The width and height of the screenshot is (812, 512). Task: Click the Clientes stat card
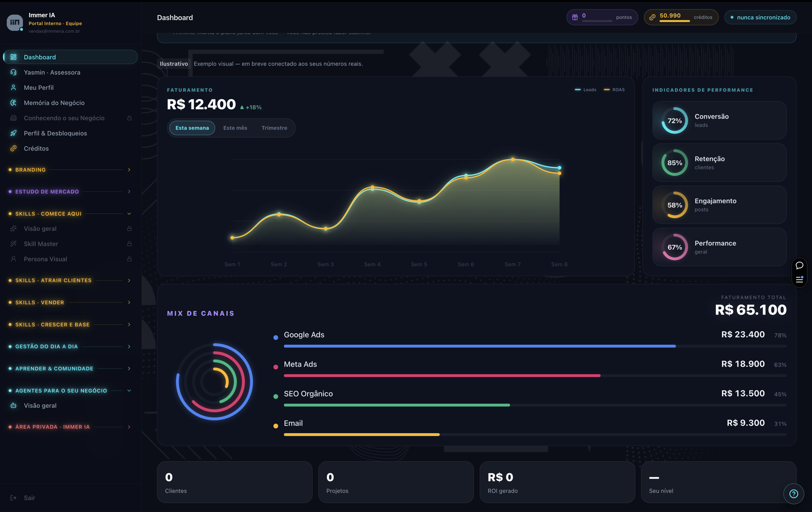coord(235,482)
